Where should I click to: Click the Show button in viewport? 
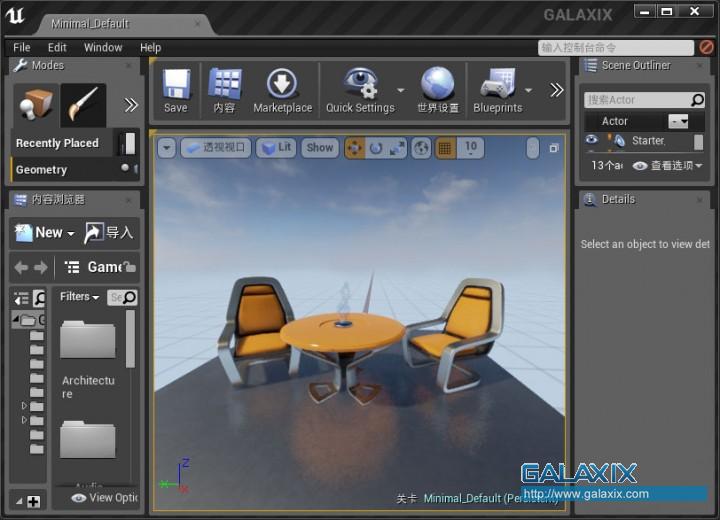pos(320,148)
